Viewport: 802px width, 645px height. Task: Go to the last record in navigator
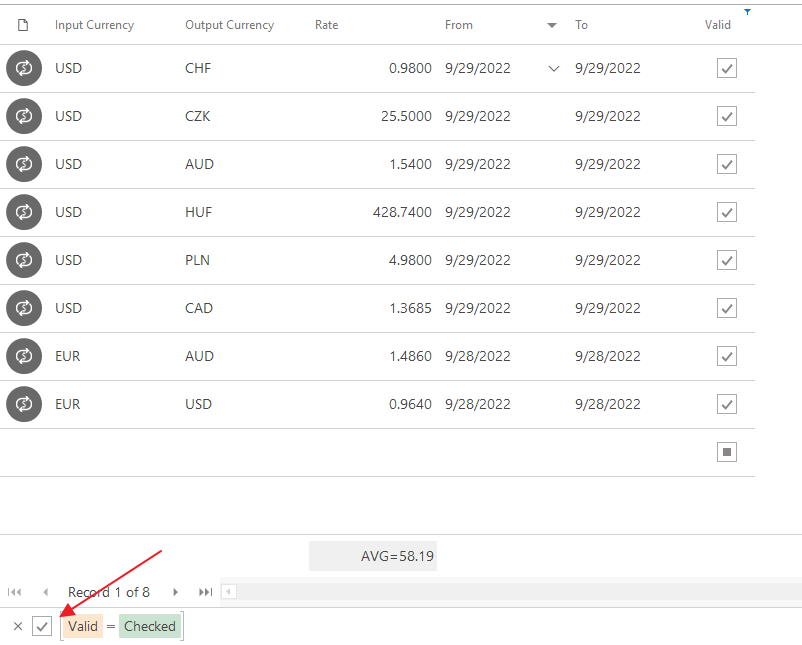click(x=206, y=592)
